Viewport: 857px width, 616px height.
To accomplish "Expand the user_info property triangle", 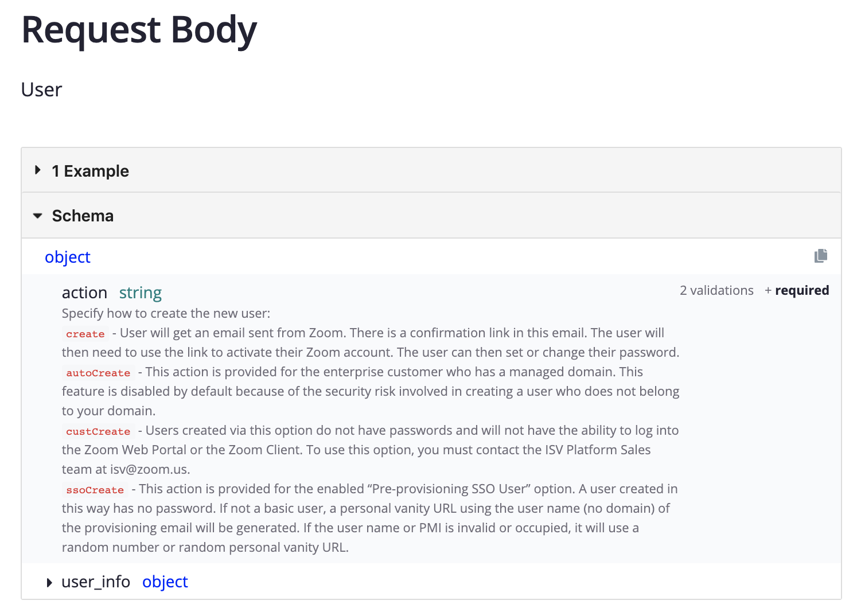I will pyautogui.click(x=49, y=583).
